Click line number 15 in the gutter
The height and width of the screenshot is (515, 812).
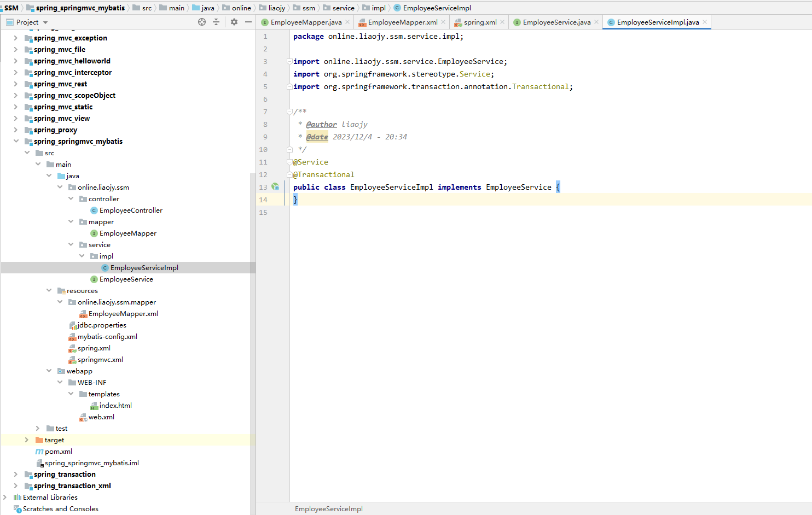click(x=263, y=213)
